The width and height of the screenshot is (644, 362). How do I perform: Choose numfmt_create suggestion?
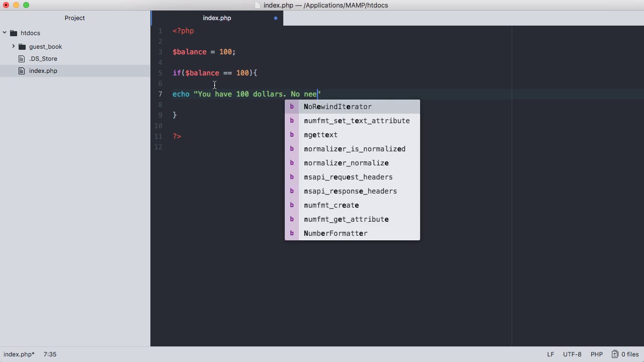click(x=352, y=205)
